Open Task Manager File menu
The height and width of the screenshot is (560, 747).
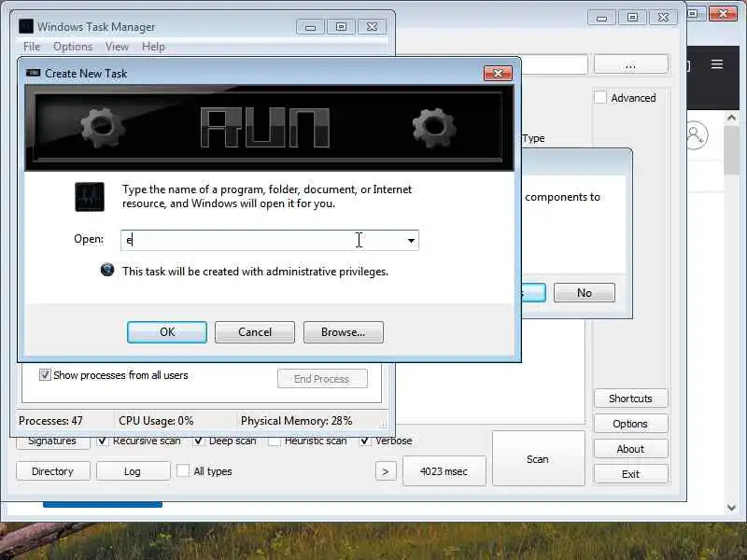[x=32, y=47]
